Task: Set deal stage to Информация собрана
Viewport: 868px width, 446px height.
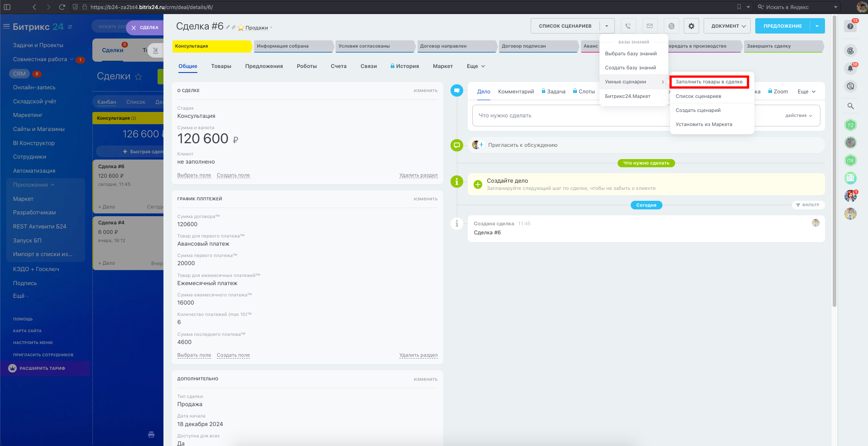Action: point(294,46)
